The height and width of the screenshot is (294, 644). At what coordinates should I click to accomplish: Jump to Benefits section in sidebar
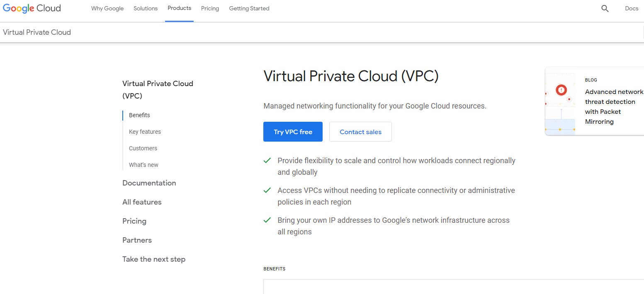pyautogui.click(x=139, y=115)
